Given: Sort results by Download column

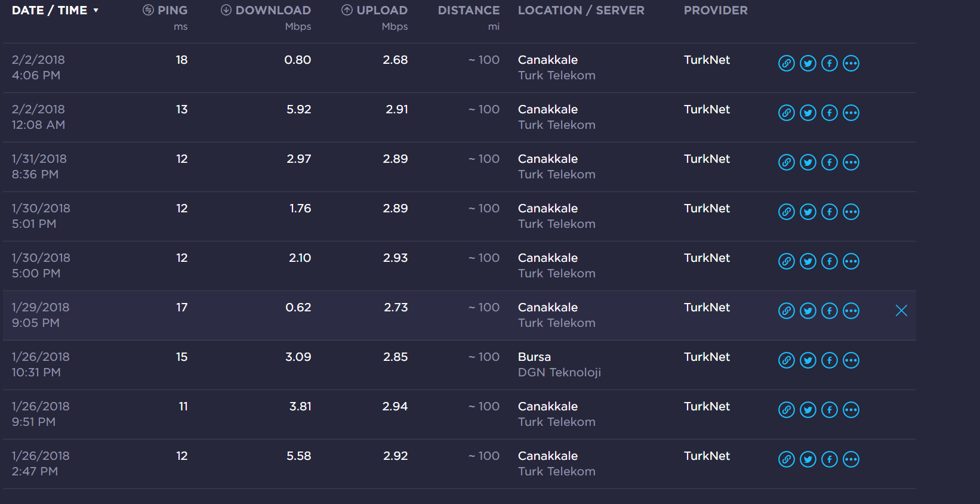Looking at the screenshot, I should (x=266, y=10).
